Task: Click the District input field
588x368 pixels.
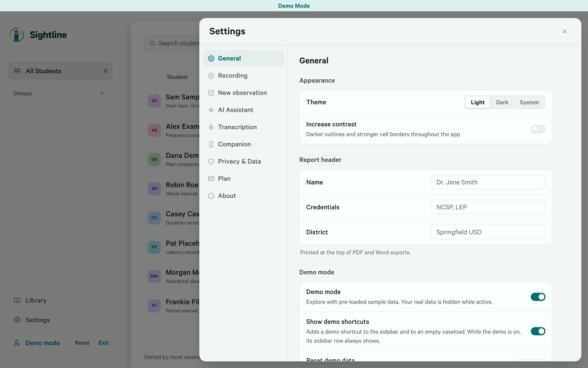Action: pyautogui.click(x=488, y=232)
